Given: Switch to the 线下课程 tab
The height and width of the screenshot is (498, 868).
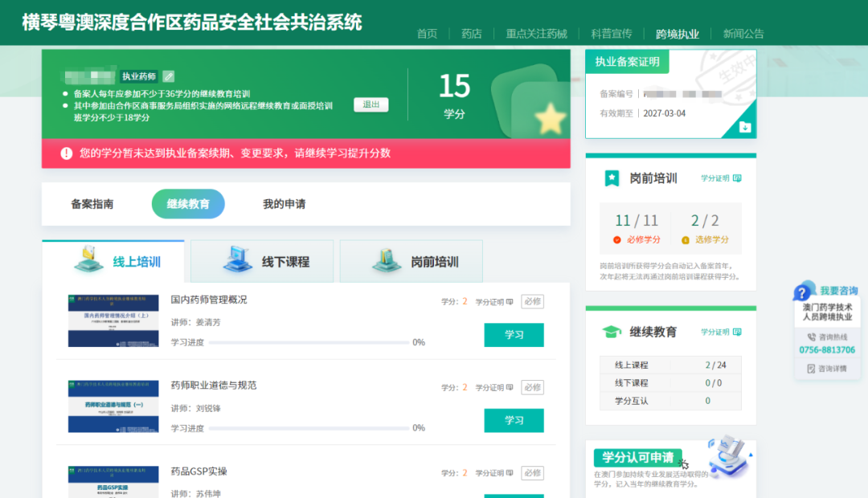Looking at the screenshot, I should click(262, 262).
